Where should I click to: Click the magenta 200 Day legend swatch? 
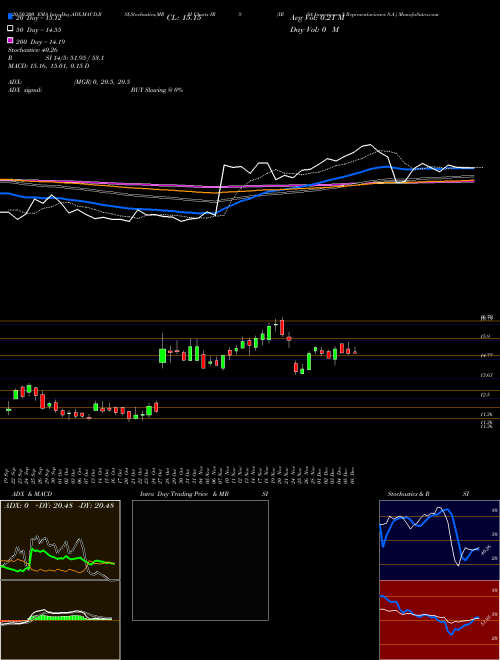pyautogui.click(x=11, y=40)
